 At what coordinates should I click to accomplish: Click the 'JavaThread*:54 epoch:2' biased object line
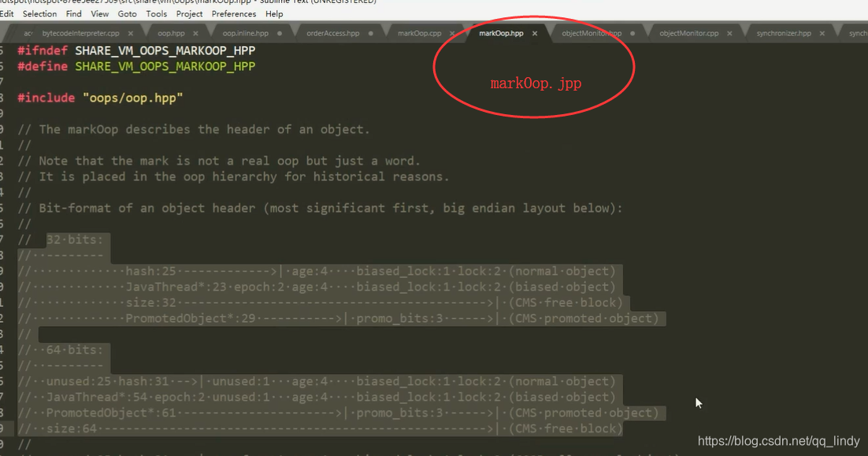coord(317,397)
